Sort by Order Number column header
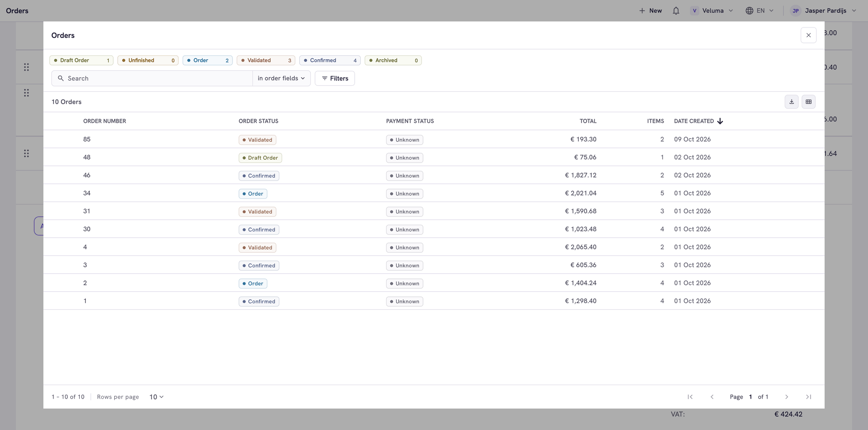The height and width of the screenshot is (430, 868). [105, 121]
